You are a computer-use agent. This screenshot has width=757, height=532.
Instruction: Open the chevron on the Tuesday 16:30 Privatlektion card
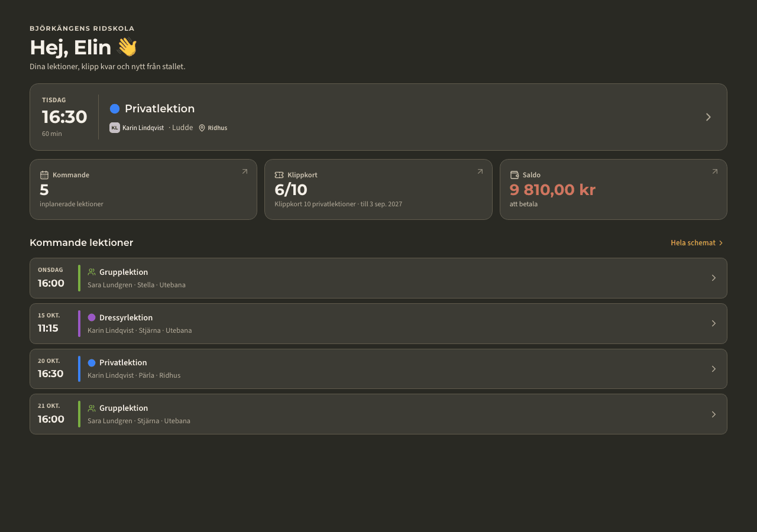(x=708, y=117)
